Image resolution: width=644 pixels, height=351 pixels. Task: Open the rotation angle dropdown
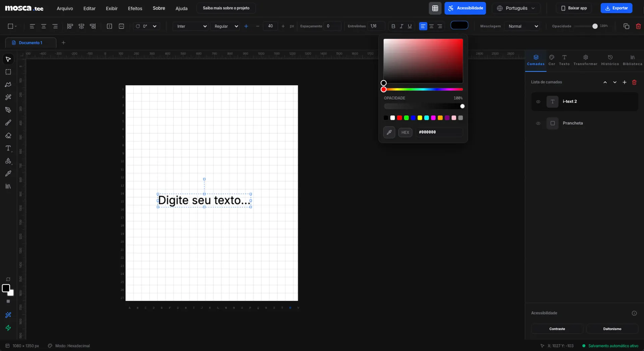tap(147, 26)
